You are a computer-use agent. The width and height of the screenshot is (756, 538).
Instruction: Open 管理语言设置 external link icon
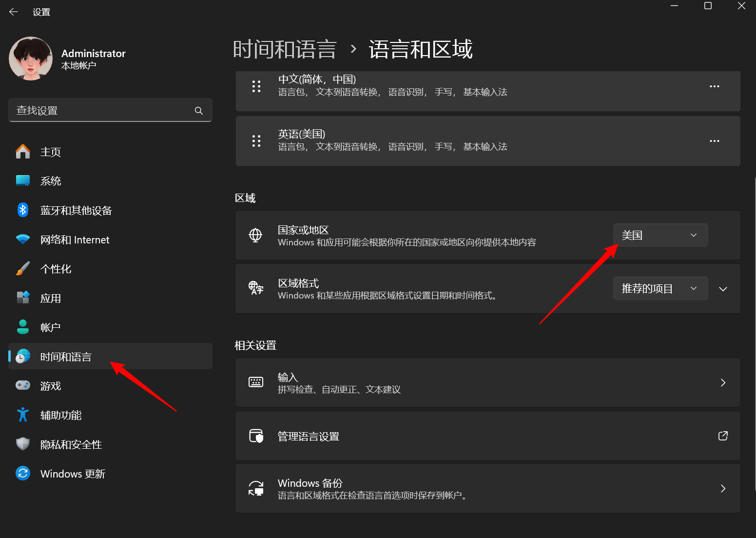click(x=723, y=436)
